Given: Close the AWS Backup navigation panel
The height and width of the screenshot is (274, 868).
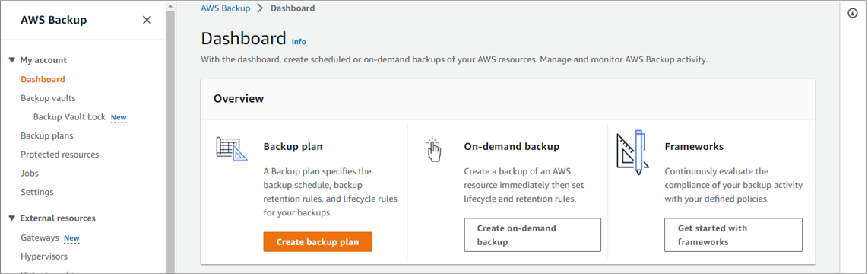Looking at the screenshot, I should (x=147, y=20).
